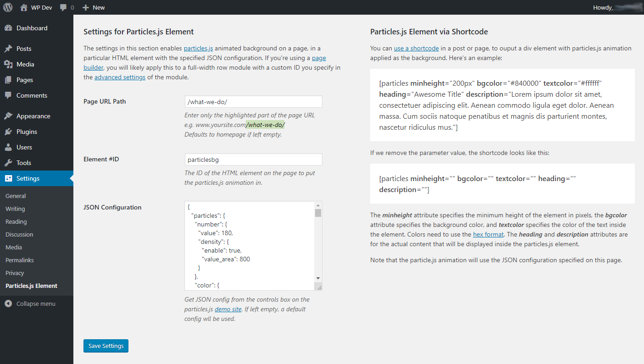
Task: Click the plus New icon
Action: 85,8
